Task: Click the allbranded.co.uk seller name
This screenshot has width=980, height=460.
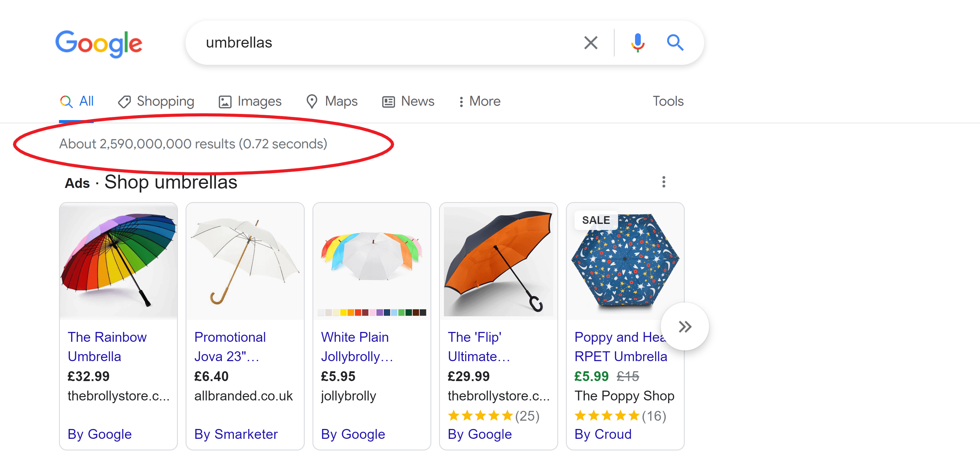Action: pyautogui.click(x=244, y=396)
